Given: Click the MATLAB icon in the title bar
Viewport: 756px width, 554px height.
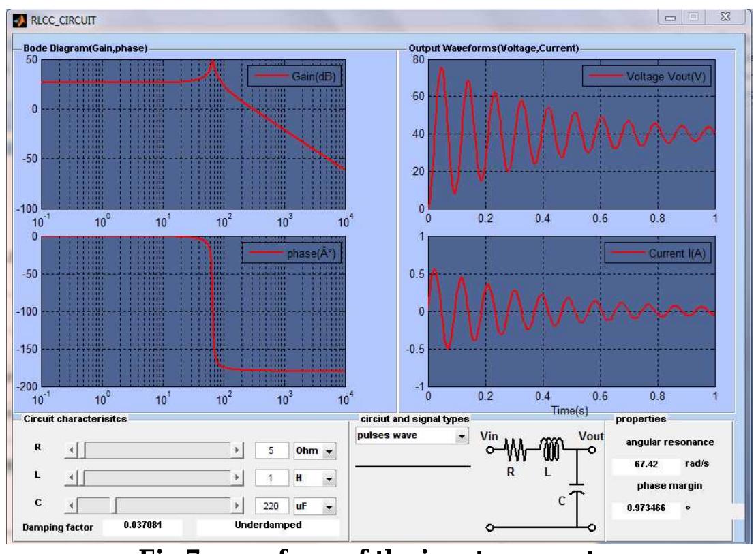Looking at the screenshot, I should point(20,20).
